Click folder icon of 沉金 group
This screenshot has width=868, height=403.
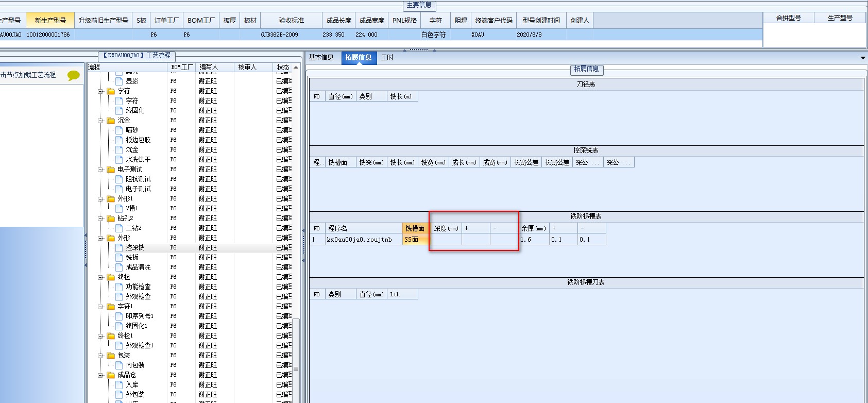click(x=111, y=120)
